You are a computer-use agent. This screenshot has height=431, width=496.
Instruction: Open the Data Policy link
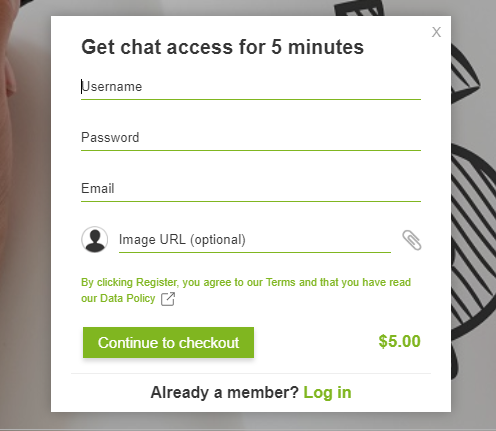point(128,298)
